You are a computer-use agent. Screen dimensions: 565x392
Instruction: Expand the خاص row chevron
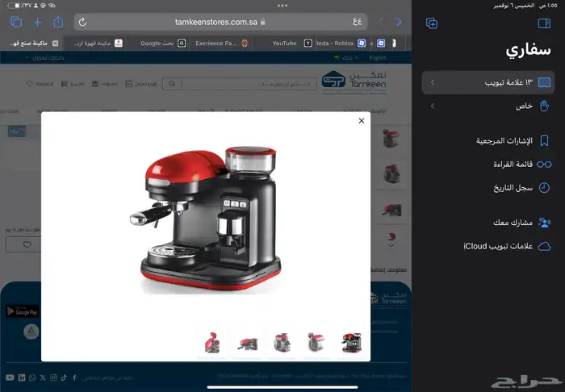433,106
